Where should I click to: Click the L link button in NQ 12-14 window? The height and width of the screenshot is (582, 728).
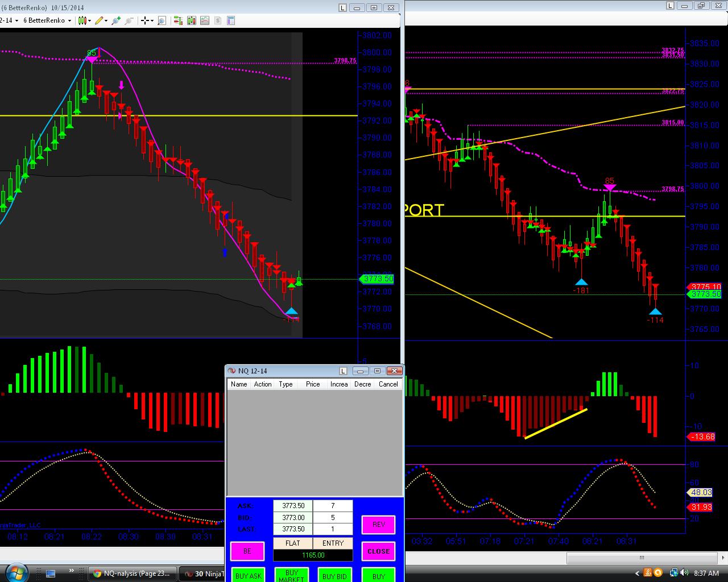tap(343, 371)
